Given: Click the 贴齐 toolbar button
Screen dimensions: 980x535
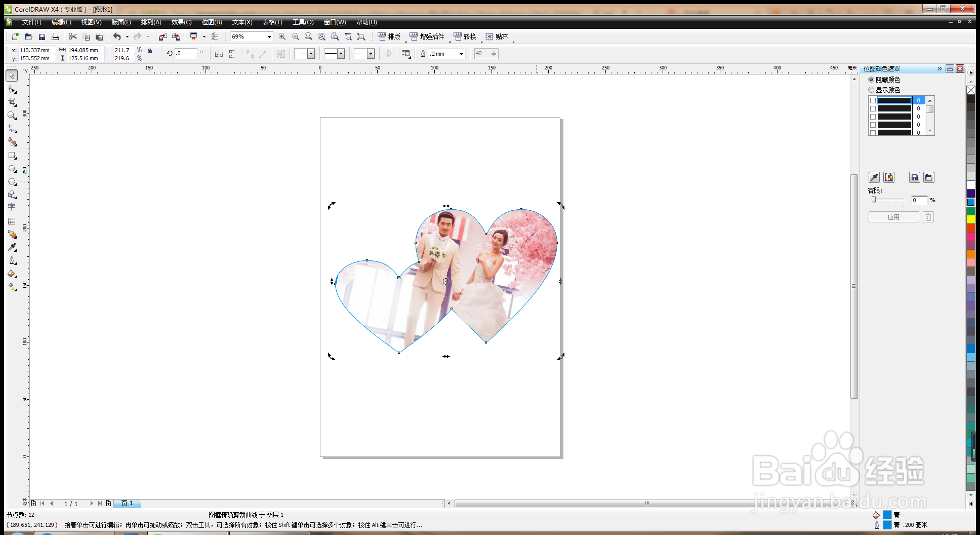Looking at the screenshot, I should (497, 36).
